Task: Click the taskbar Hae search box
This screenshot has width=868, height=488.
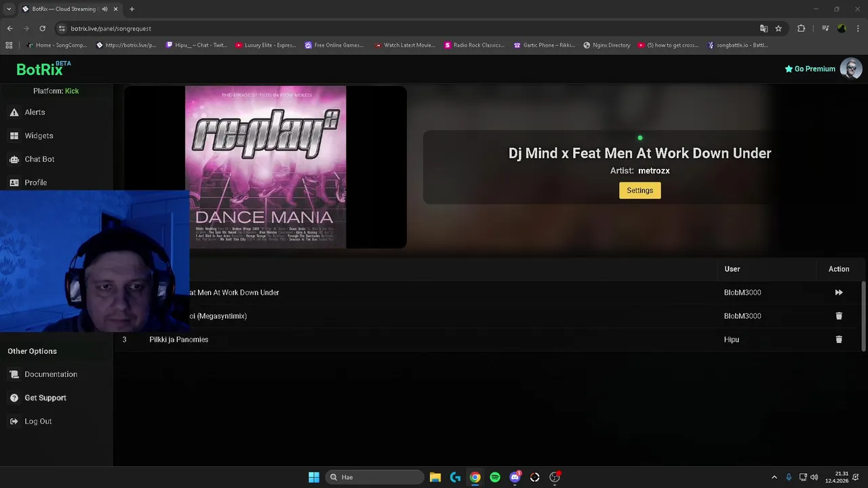Action: point(374,477)
